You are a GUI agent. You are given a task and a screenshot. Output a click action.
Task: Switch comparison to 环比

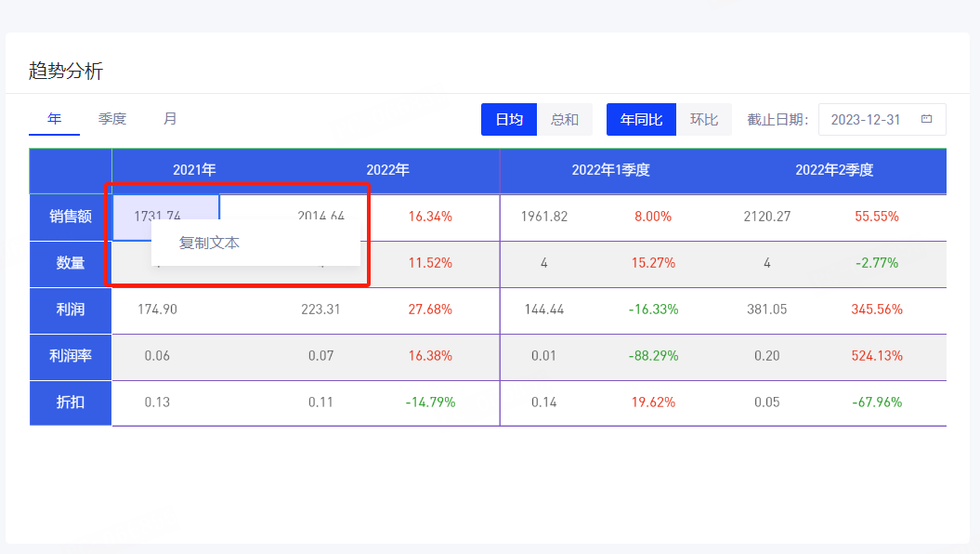coord(704,120)
